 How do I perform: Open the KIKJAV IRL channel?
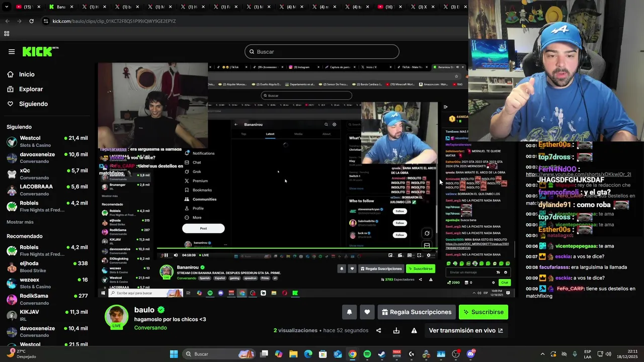[47, 315]
